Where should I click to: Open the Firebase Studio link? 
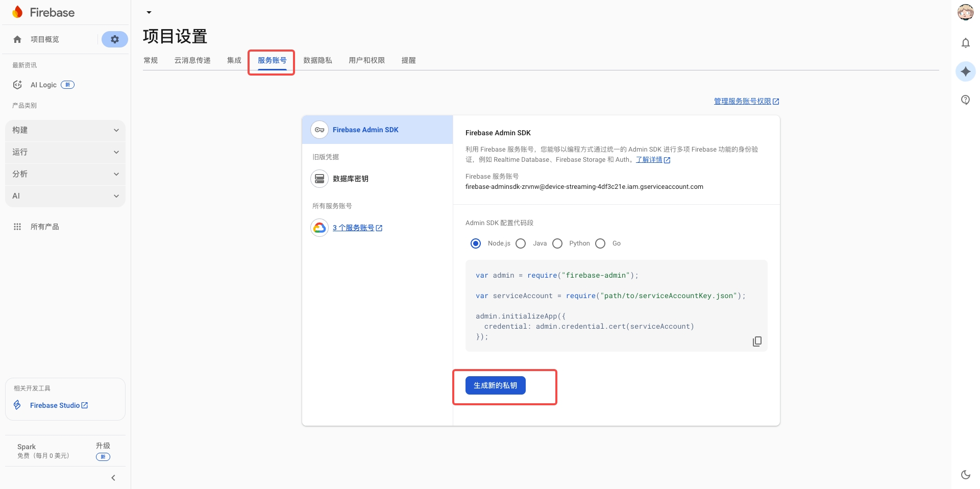[x=59, y=405]
